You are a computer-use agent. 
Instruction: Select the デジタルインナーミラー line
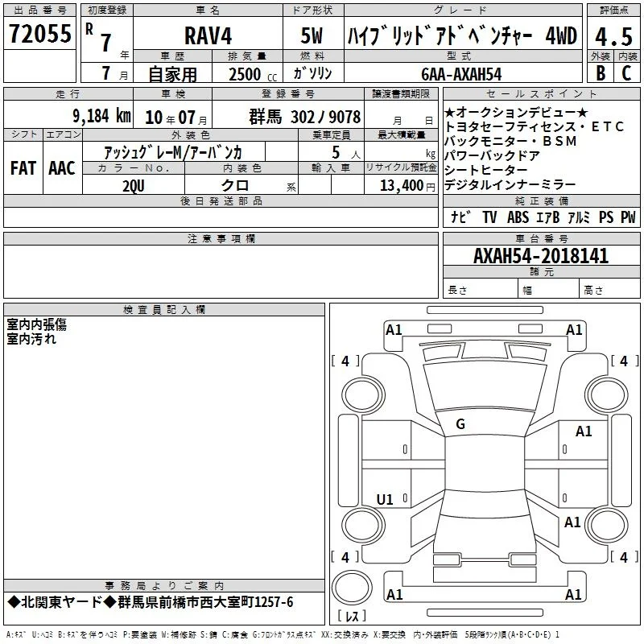[x=510, y=184]
